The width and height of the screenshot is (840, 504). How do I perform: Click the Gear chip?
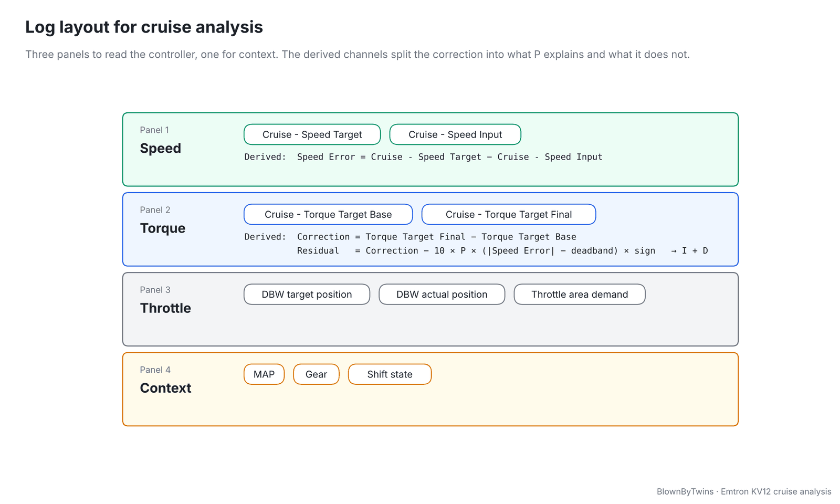316,374
